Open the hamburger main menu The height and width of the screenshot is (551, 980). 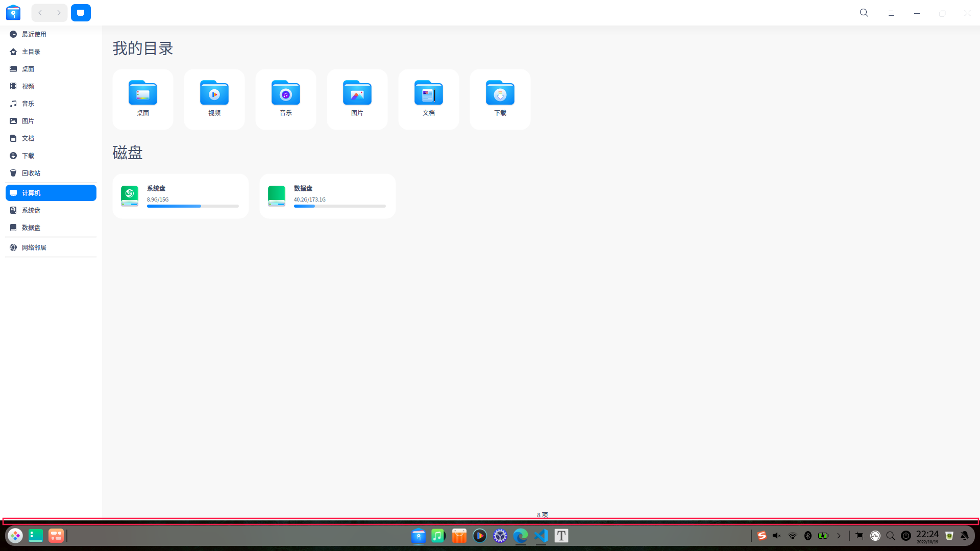pos(891,13)
